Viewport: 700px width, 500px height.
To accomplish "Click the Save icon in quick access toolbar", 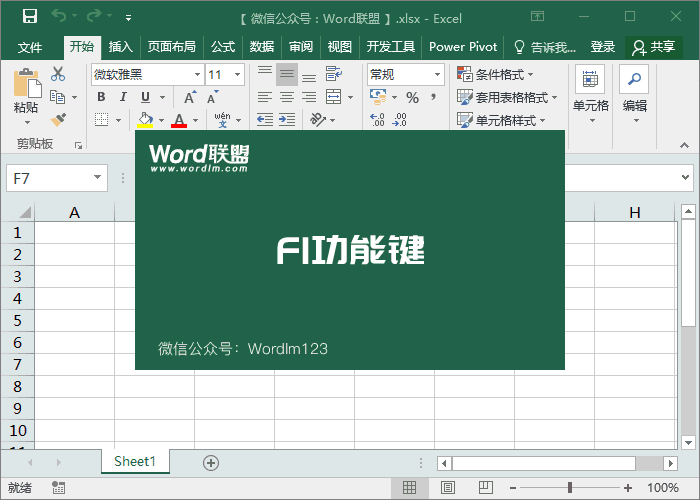I will [x=30, y=17].
